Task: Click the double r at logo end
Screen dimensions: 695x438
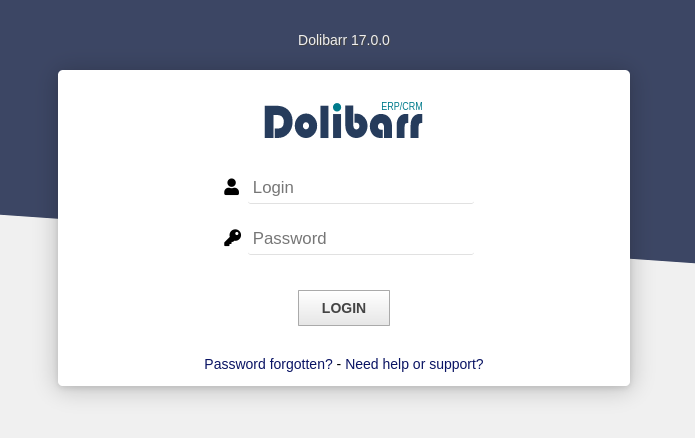Action: pos(408,126)
